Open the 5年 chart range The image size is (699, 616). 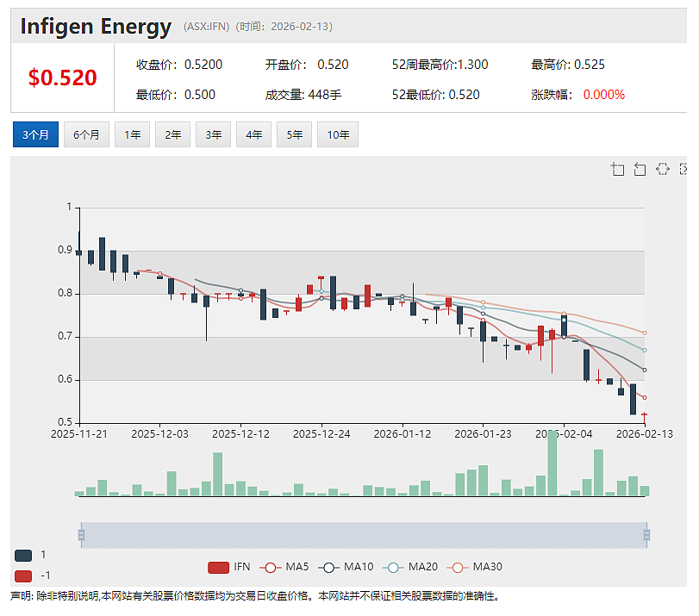pyautogui.click(x=295, y=134)
